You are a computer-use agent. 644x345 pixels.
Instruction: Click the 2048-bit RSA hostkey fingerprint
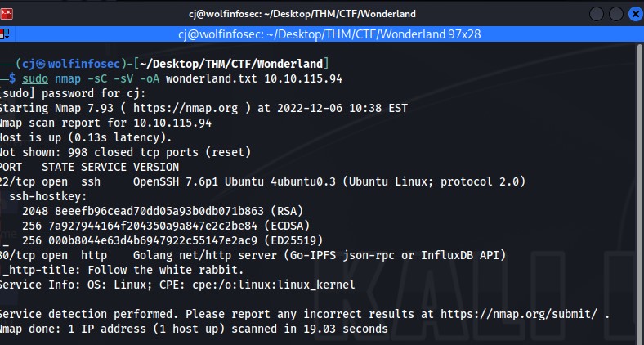(x=163, y=211)
